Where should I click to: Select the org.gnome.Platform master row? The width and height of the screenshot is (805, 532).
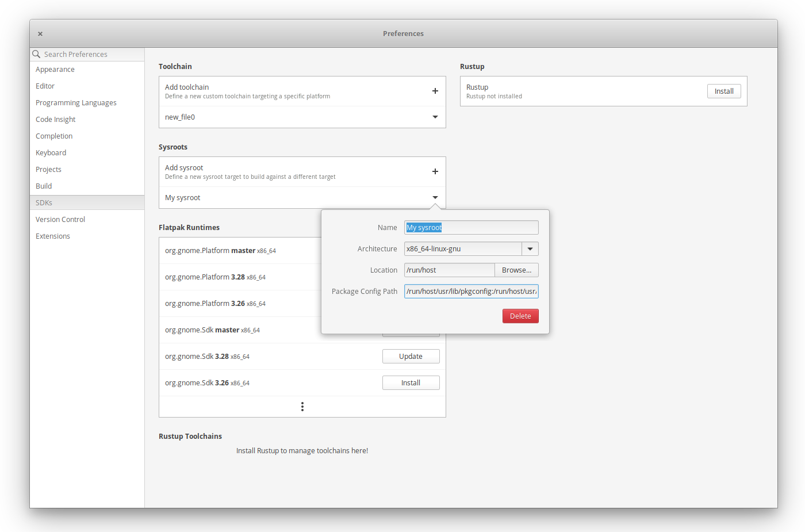(x=240, y=251)
